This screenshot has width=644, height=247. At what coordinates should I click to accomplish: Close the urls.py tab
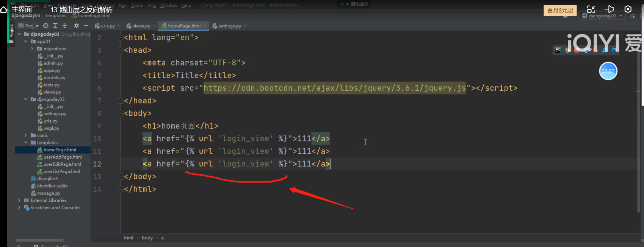[119, 26]
